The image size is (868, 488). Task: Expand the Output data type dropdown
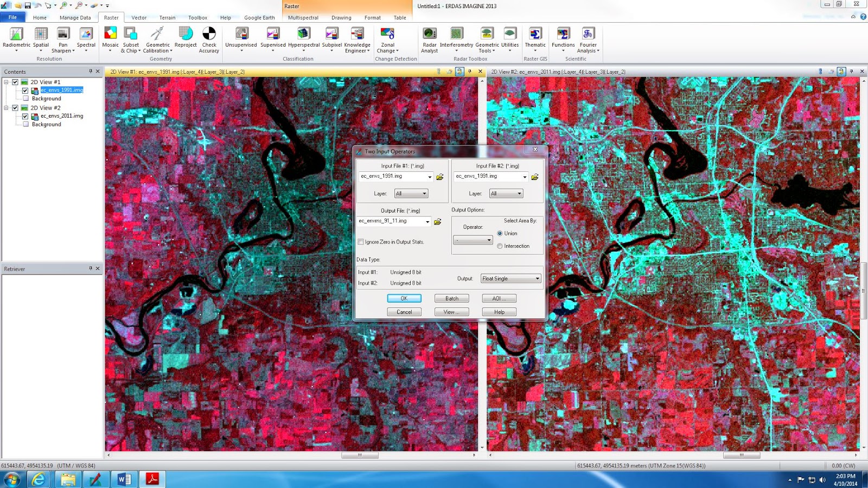(x=510, y=279)
